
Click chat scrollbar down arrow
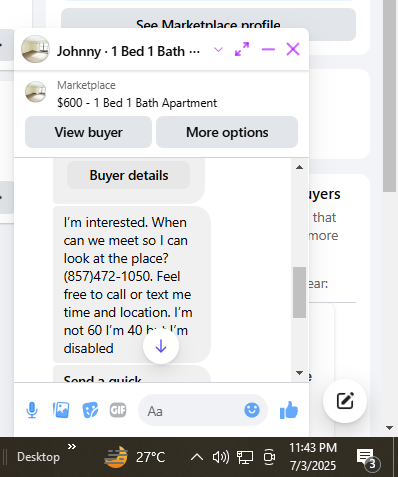pyautogui.click(x=299, y=373)
